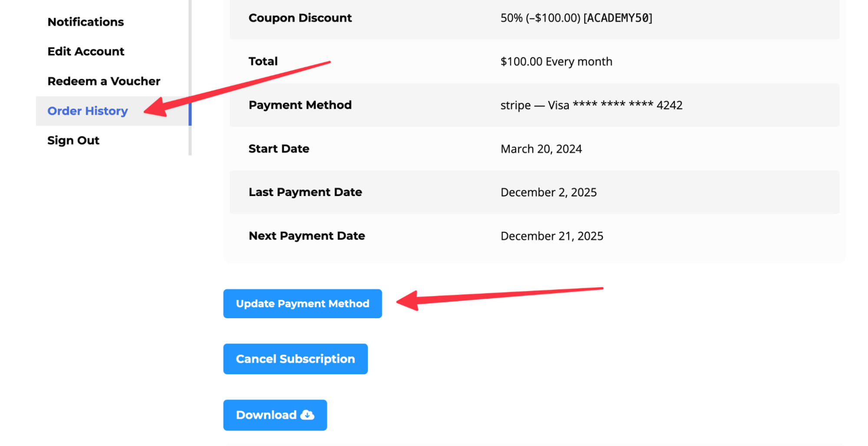Click the Update Payment Method button

click(302, 303)
